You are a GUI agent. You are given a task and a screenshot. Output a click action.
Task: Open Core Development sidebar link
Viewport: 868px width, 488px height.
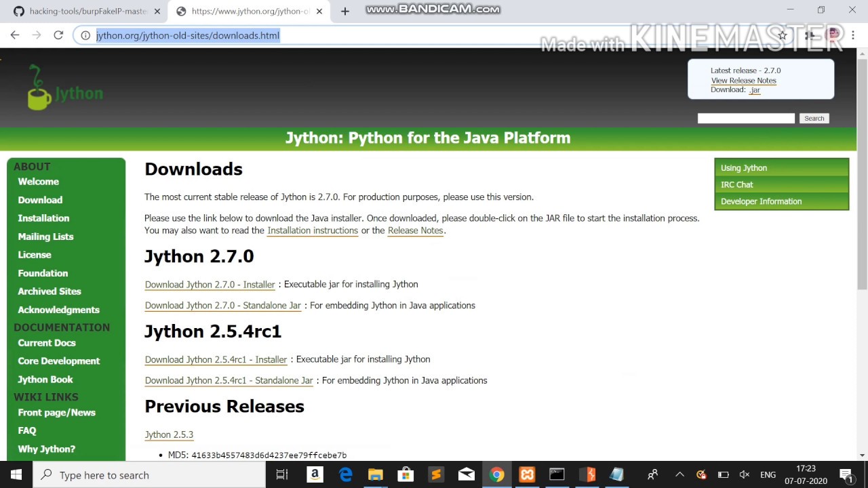(x=59, y=361)
